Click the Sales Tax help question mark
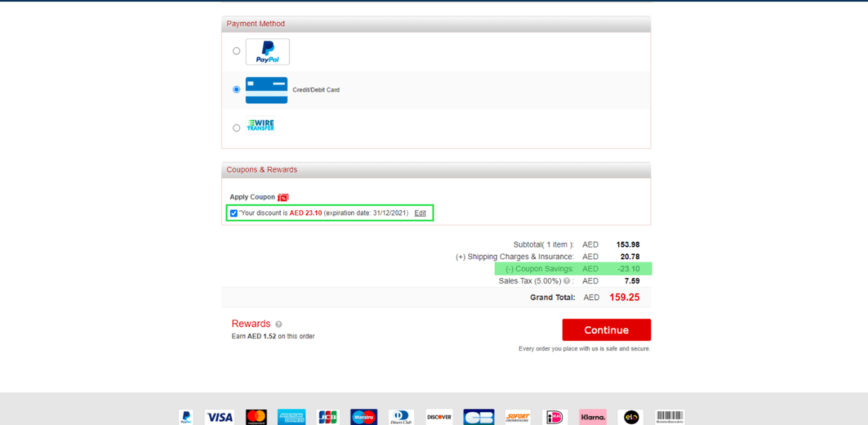The image size is (868, 425). 566,281
